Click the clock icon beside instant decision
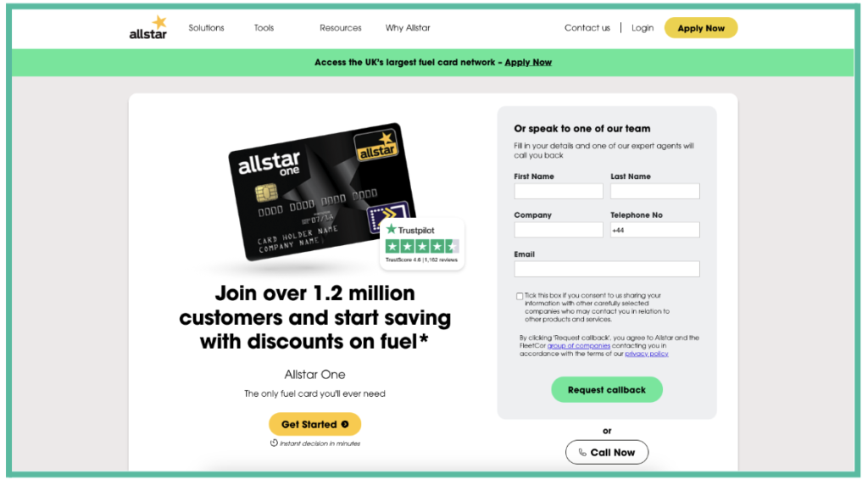The image size is (868, 480). click(274, 443)
